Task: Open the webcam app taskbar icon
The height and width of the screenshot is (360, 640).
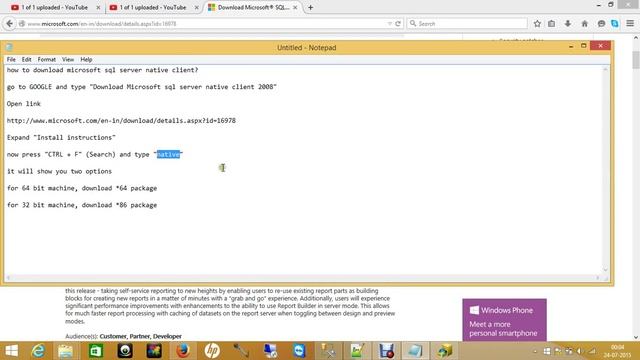Action: point(125,351)
